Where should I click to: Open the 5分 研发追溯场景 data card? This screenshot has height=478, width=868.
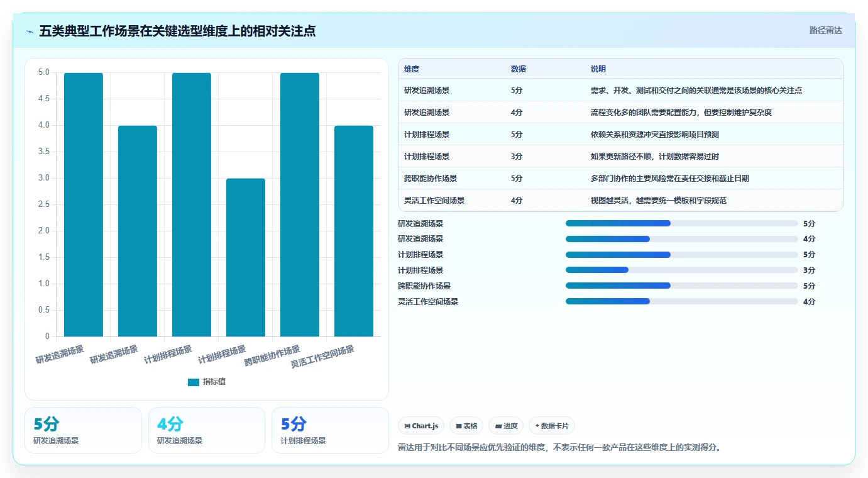tap(83, 430)
